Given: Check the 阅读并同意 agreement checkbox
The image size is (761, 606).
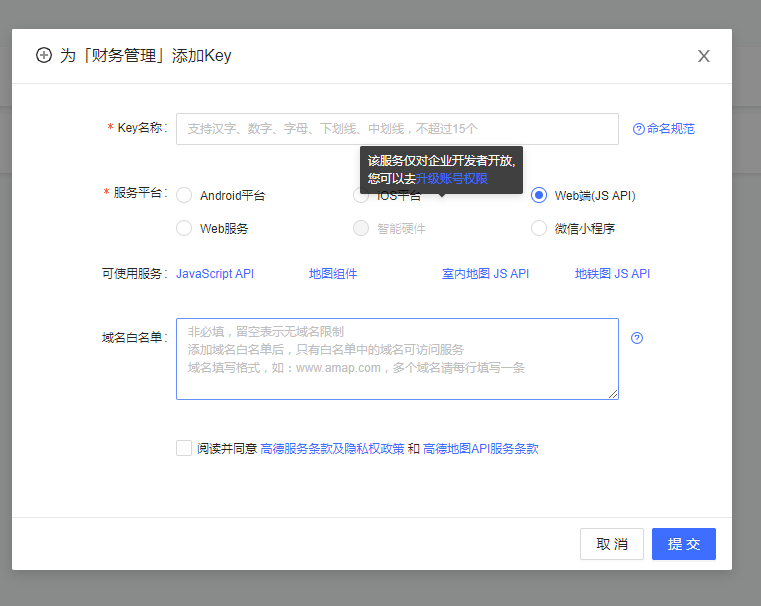Looking at the screenshot, I should click(184, 448).
